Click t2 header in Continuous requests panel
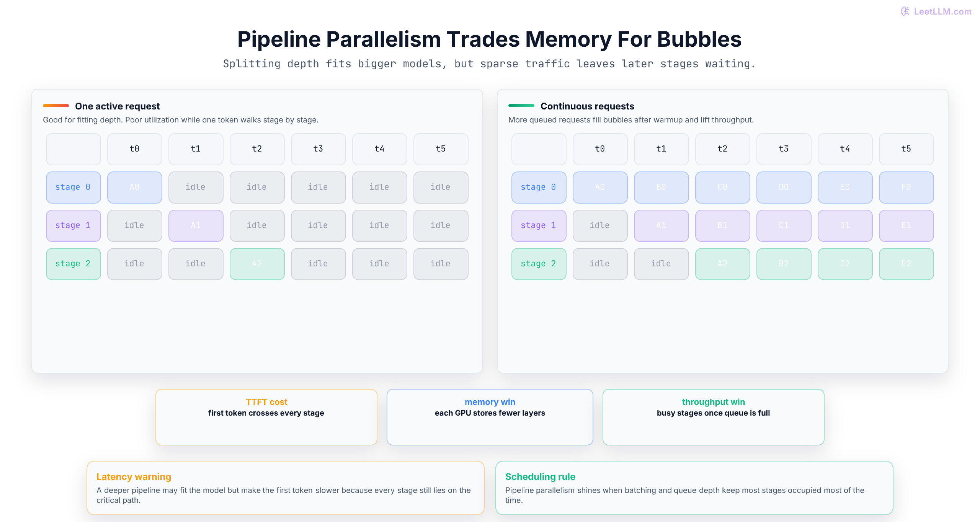The height and width of the screenshot is (522, 980). click(723, 149)
